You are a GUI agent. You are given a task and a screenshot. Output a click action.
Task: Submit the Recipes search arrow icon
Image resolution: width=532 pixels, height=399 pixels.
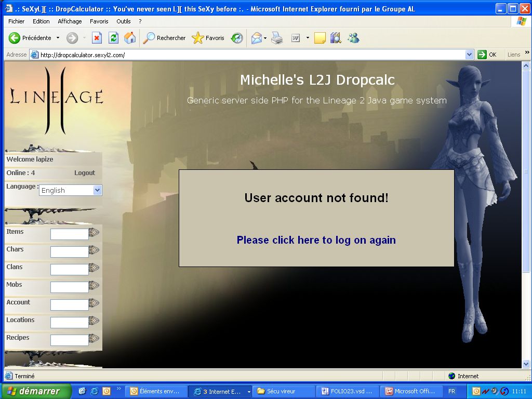pos(94,338)
